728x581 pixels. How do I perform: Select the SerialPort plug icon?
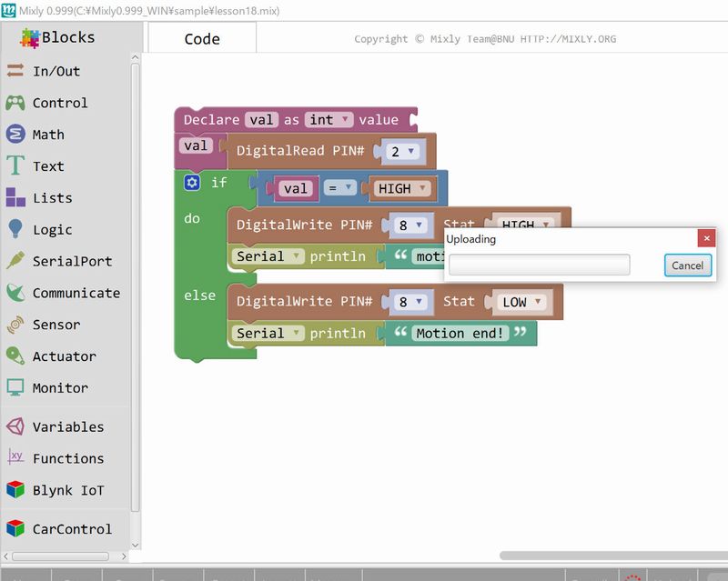pyautogui.click(x=15, y=261)
